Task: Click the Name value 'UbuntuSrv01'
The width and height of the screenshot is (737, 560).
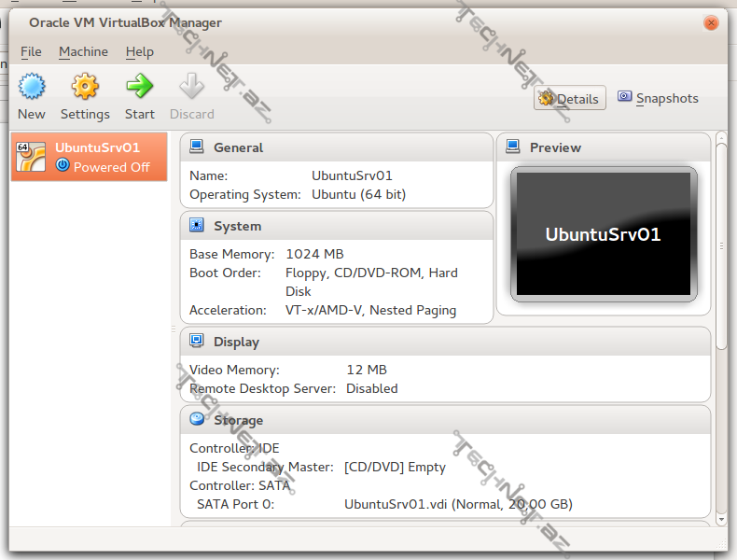Action: (352, 175)
